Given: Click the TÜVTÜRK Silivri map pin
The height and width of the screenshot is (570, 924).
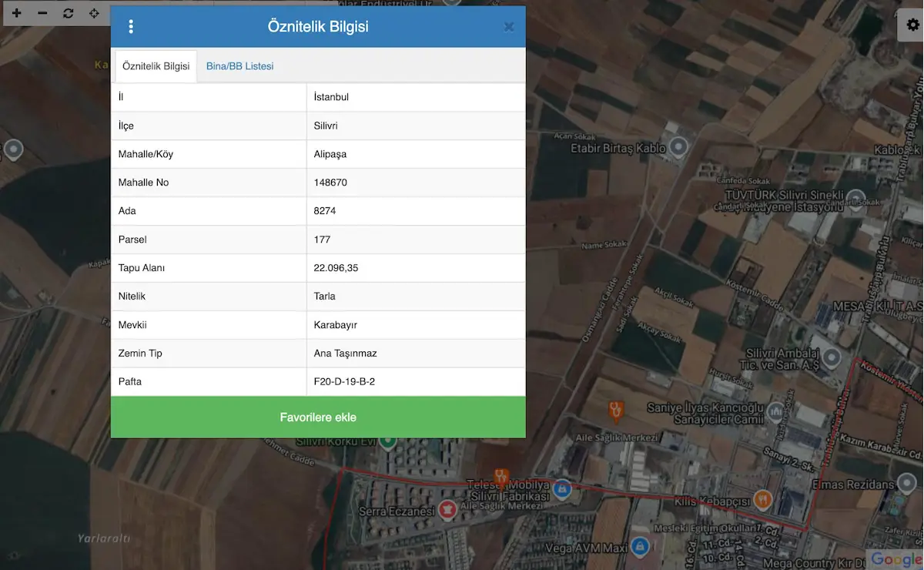Looking at the screenshot, I should [x=855, y=198].
